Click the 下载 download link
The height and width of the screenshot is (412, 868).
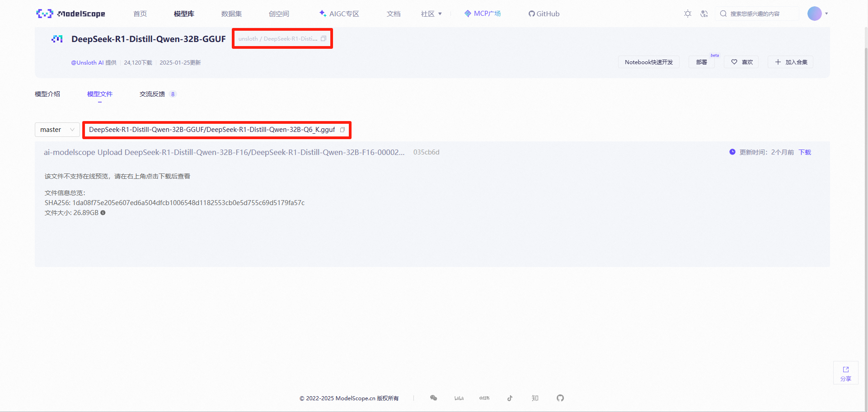click(805, 152)
